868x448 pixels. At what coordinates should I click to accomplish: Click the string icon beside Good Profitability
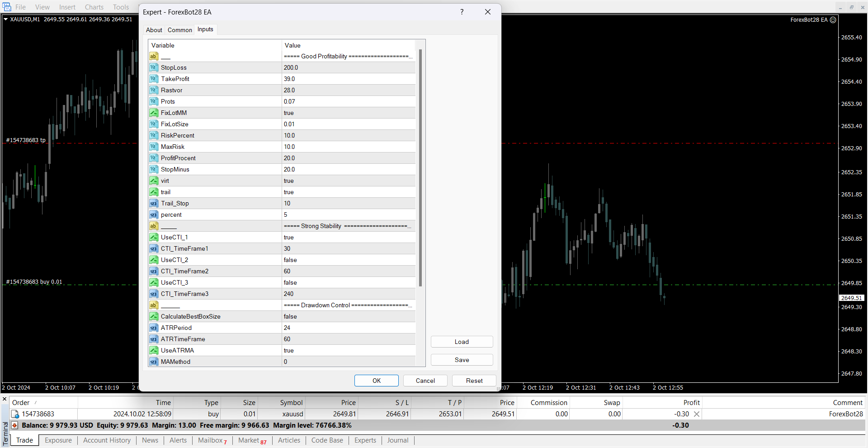click(x=154, y=56)
